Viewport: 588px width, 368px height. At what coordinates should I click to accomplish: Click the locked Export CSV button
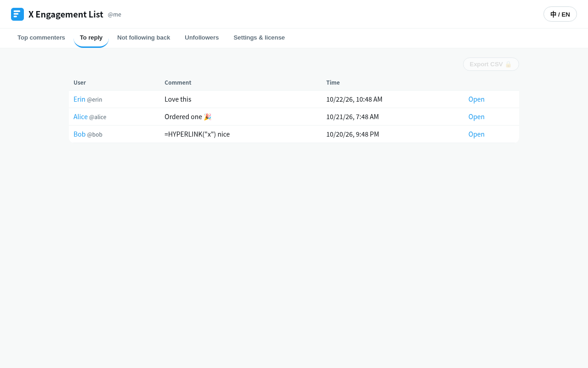point(491,64)
